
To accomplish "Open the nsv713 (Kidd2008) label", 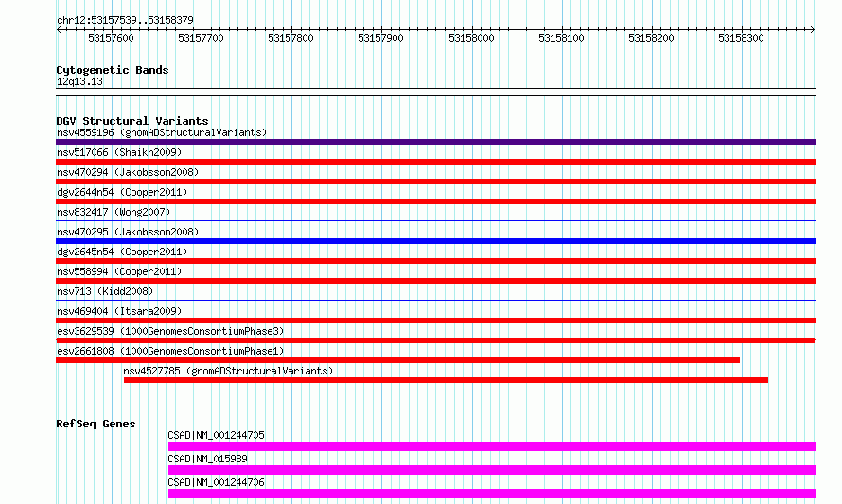I will [x=105, y=291].
